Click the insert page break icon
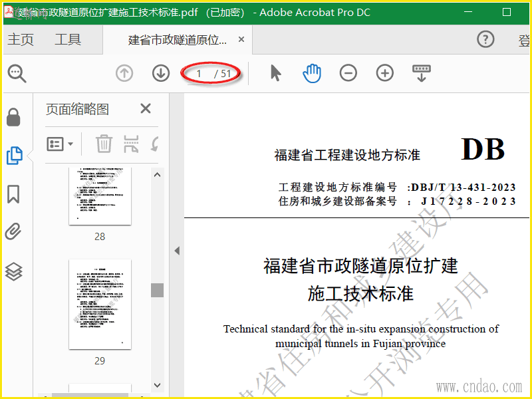 [x=131, y=144]
